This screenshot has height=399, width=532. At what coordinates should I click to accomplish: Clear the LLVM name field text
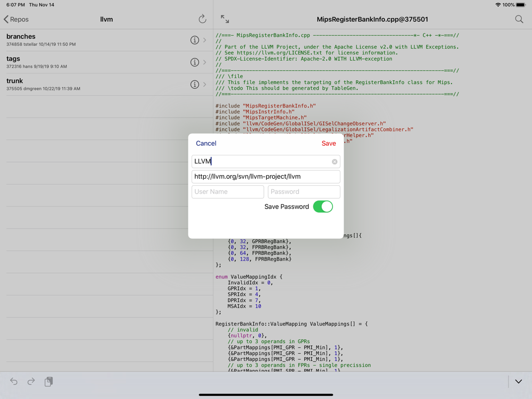[x=335, y=162]
